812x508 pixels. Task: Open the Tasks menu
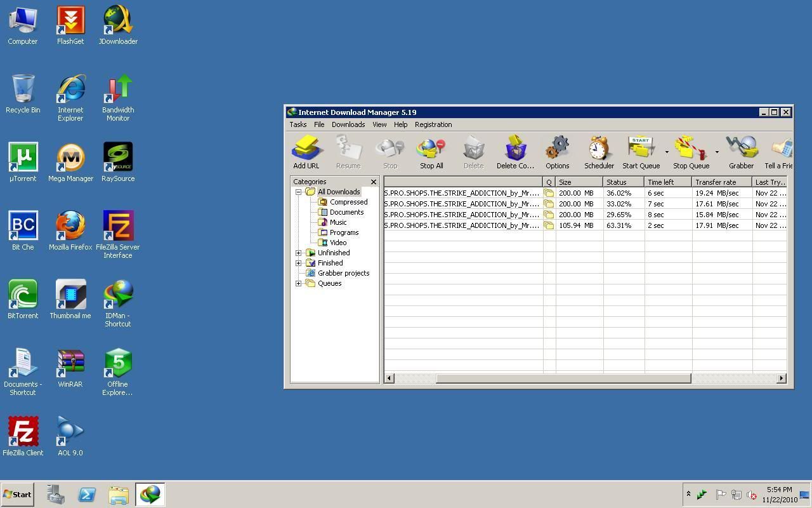(298, 124)
